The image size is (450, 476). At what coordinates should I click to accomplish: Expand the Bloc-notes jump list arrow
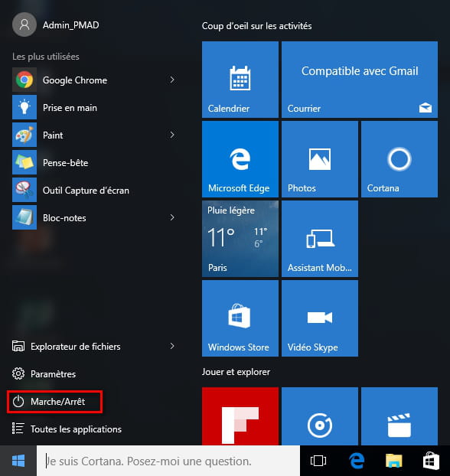coord(172,217)
